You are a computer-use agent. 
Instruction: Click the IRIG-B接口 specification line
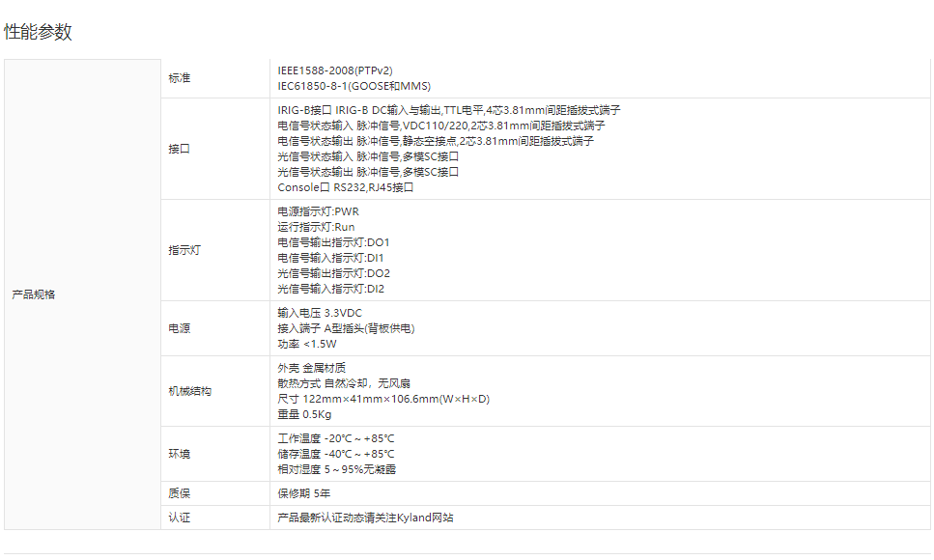(x=448, y=110)
